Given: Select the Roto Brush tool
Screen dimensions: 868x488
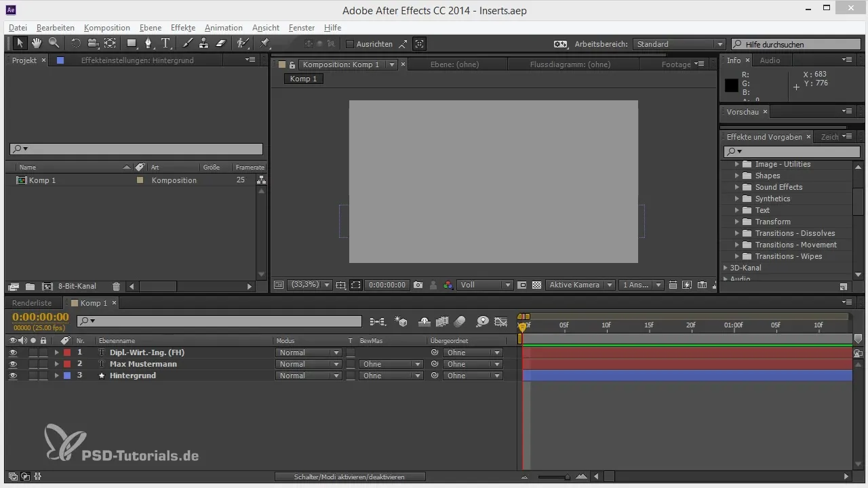Looking at the screenshot, I should point(242,43).
